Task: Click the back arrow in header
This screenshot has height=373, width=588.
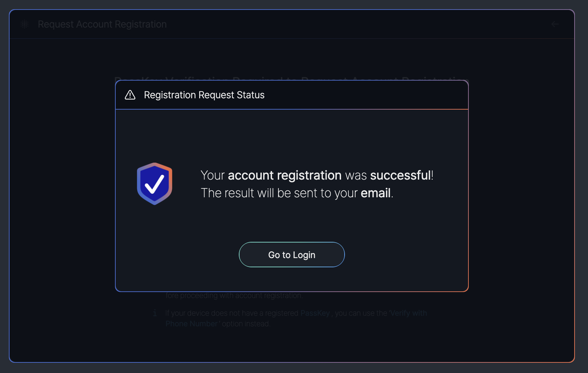Action: coord(555,24)
